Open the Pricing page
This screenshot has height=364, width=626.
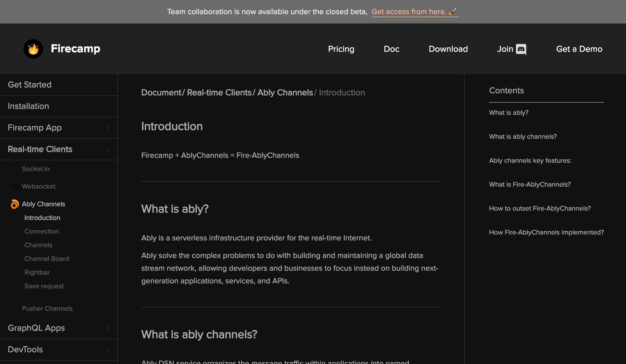[x=341, y=49]
